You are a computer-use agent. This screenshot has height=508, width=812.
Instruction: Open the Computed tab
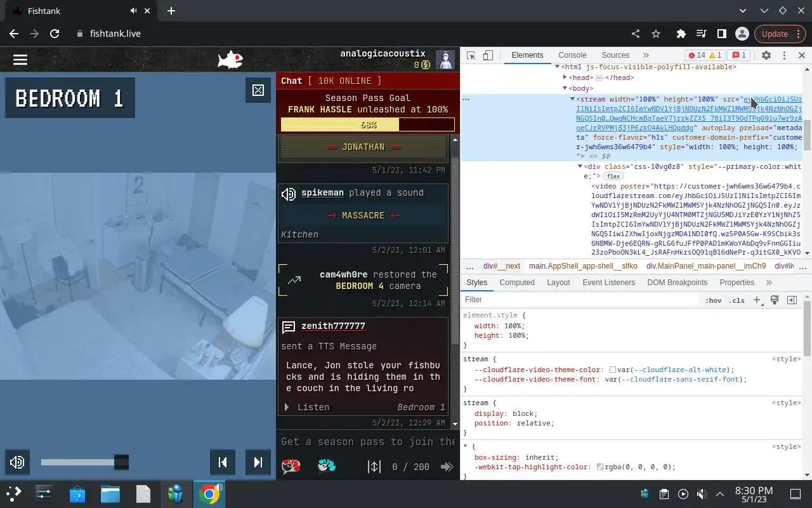coord(517,283)
